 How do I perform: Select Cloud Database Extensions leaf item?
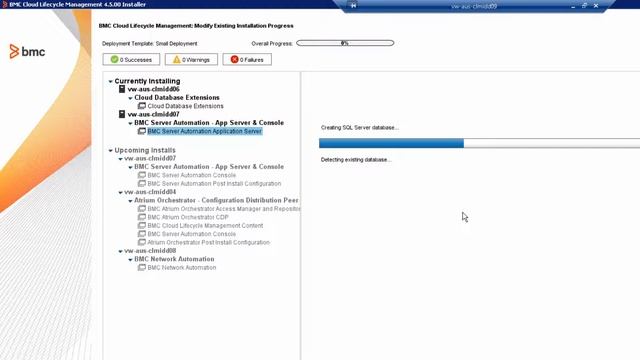pos(185,106)
